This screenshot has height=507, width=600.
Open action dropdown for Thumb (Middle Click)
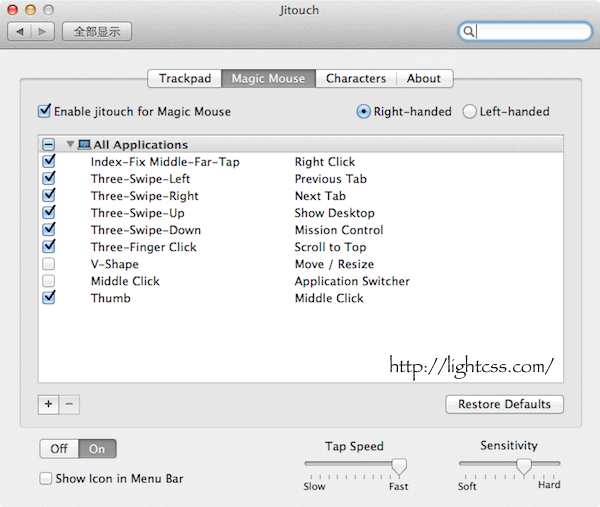329,298
